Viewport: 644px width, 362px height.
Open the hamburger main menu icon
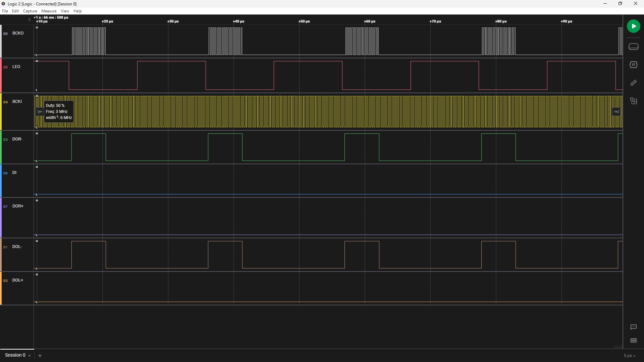point(633,341)
